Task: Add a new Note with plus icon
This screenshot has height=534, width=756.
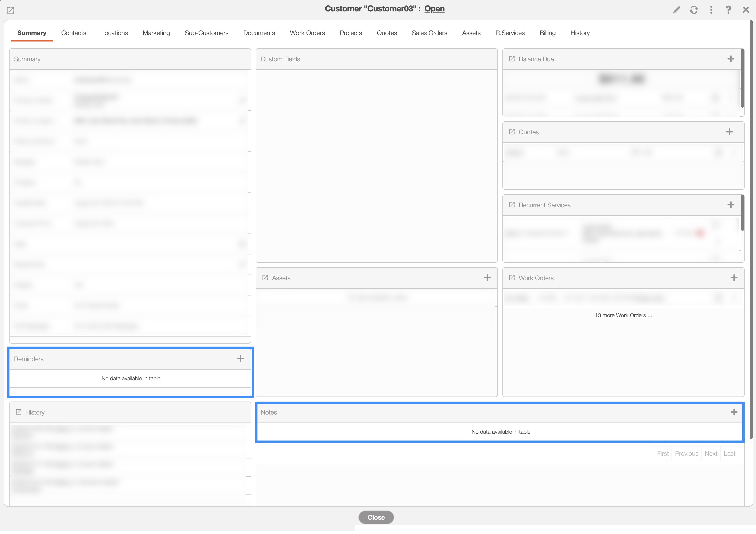Action: click(734, 412)
